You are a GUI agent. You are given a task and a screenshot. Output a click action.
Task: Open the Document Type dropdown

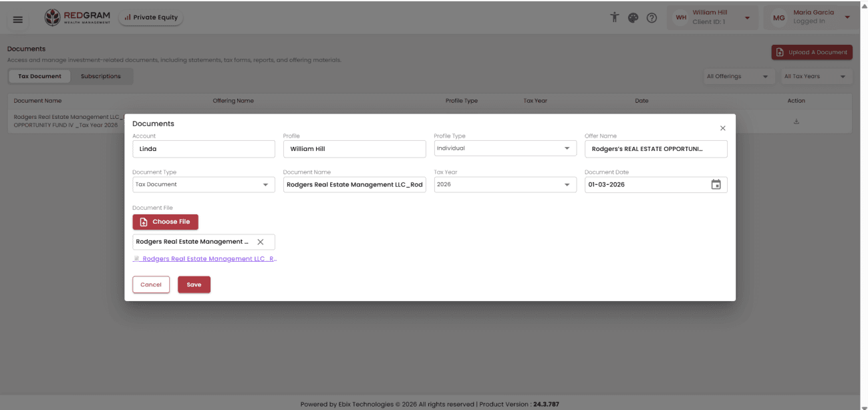point(203,184)
